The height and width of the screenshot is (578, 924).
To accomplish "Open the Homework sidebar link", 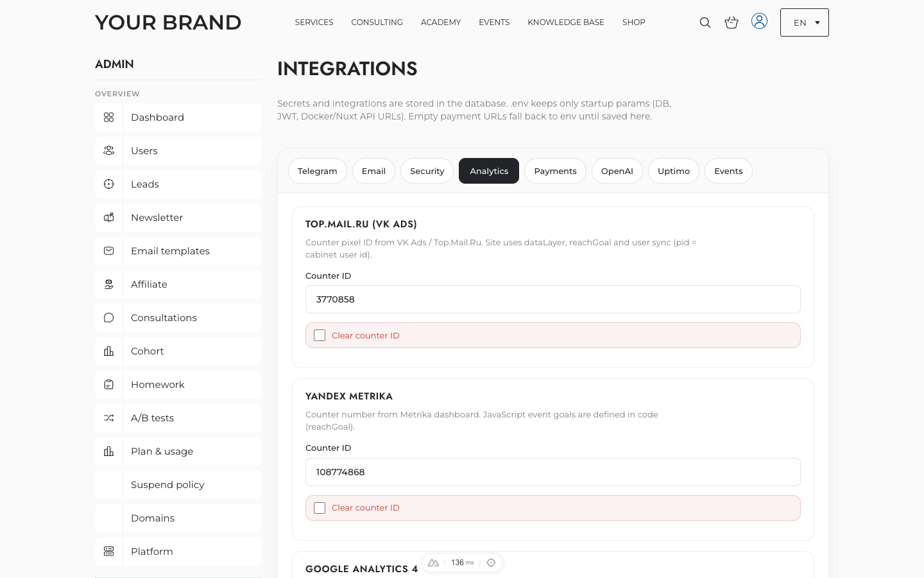I will [178, 385].
